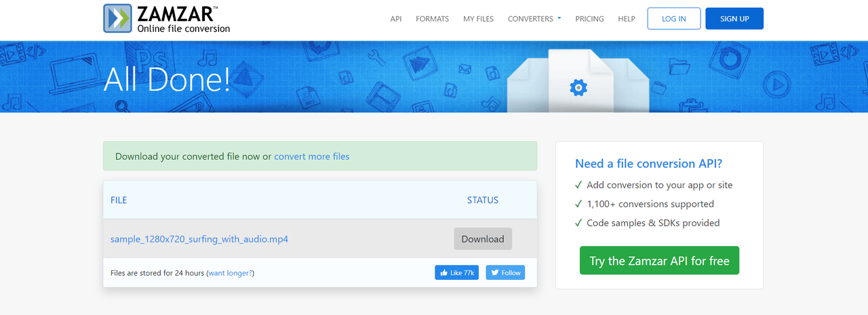Click the SIGN UP button

tap(734, 19)
